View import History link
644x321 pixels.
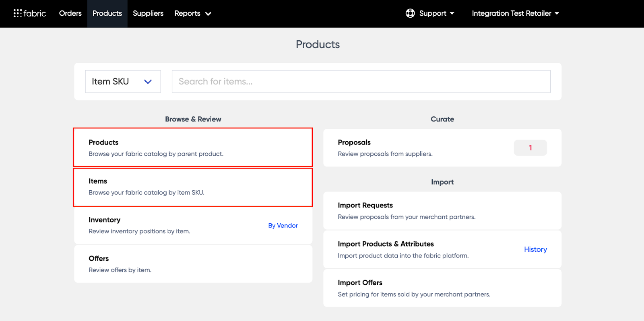(535, 249)
